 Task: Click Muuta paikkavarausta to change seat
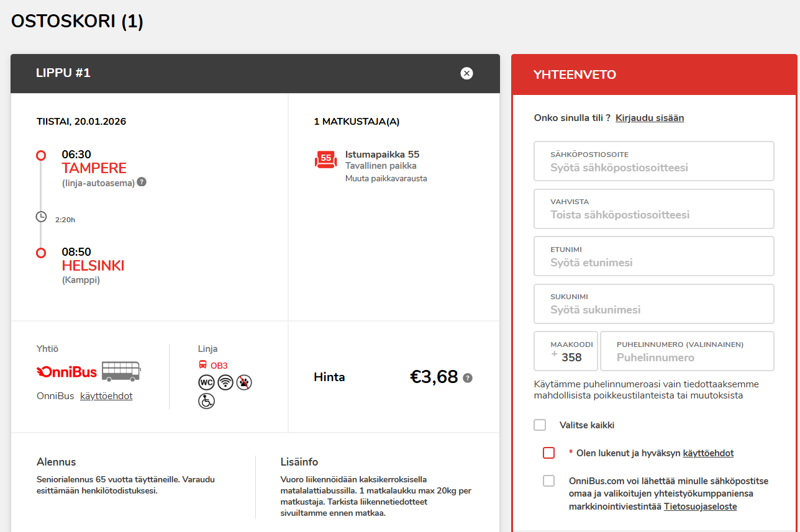[x=386, y=178]
